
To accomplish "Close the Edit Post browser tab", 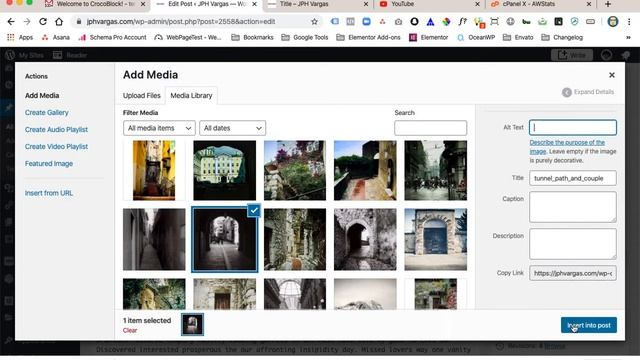I will 254,4.
